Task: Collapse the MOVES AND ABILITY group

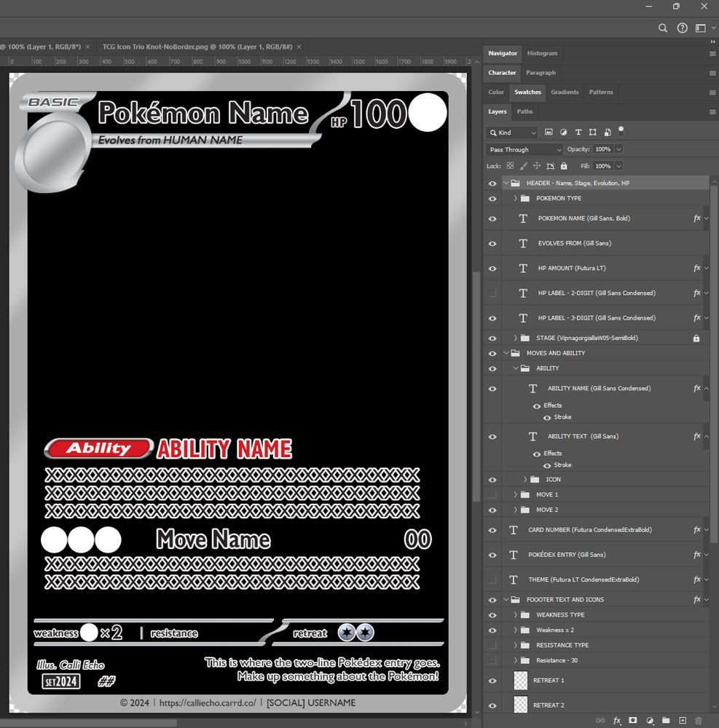Action: 506,353
